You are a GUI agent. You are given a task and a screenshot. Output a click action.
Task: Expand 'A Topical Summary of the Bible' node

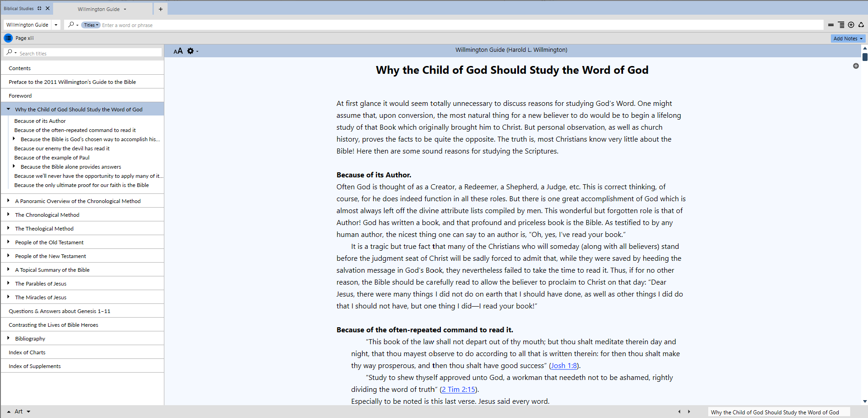click(x=8, y=269)
